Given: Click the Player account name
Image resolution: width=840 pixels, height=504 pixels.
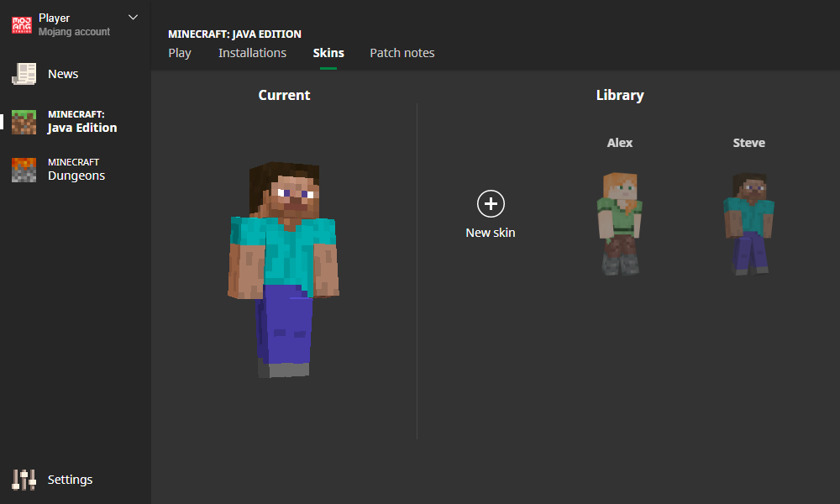Looking at the screenshot, I should [54, 18].
